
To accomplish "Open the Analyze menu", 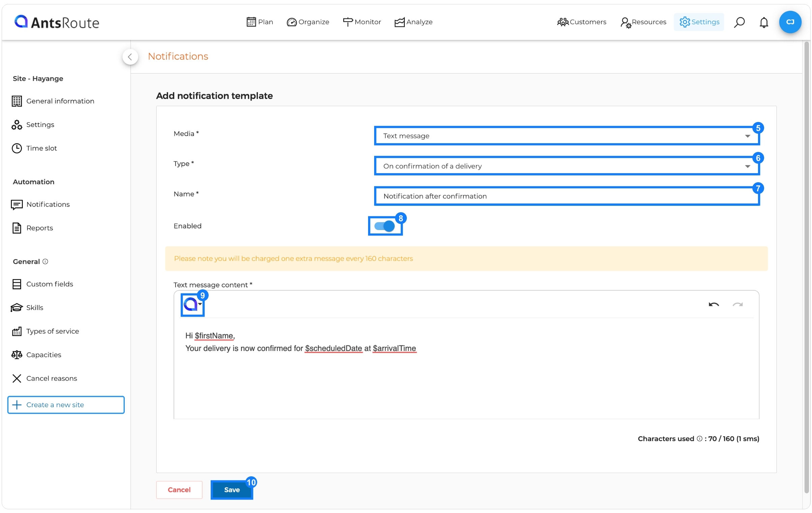I will click(414, 22).
